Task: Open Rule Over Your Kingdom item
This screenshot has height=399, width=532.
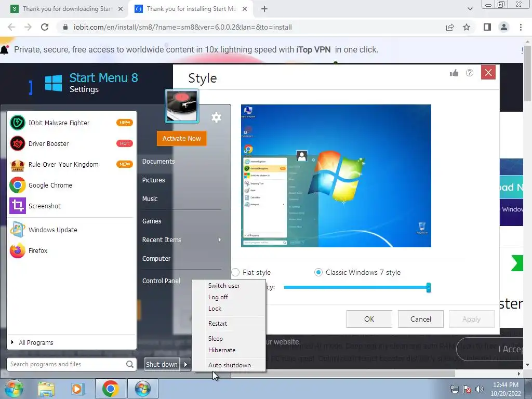Action: click(x=71, y=165)
